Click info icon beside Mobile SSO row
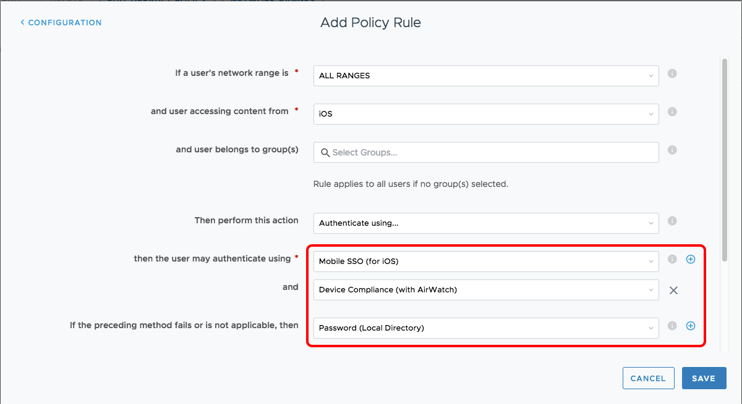Image resolution: width=742 pixels, height=404 pixels. point(672,260)
